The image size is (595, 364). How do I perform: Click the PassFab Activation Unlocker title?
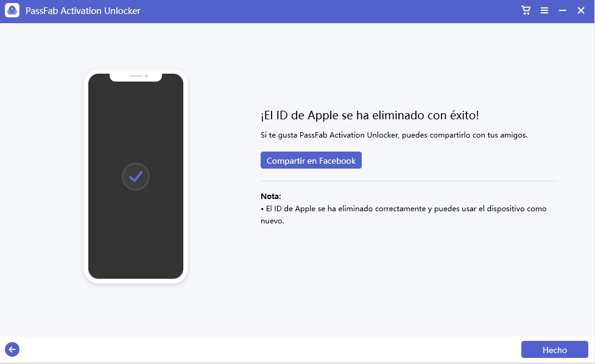tap(83, 10)
